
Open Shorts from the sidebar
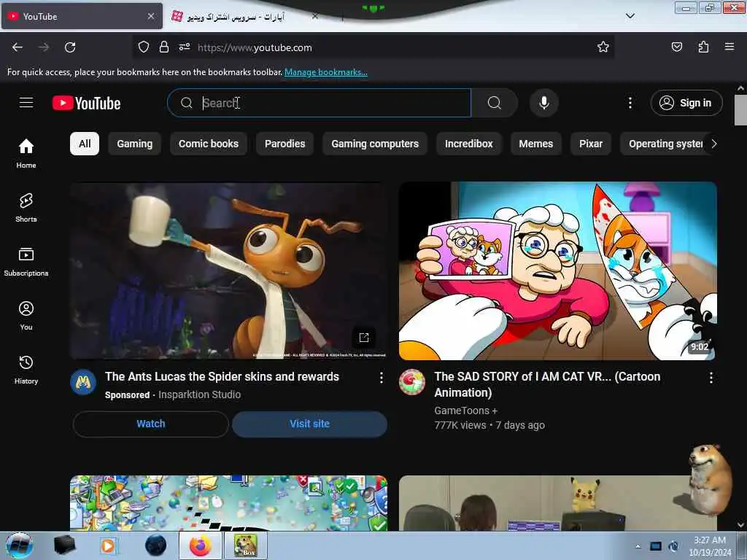[x=26, y=208]
